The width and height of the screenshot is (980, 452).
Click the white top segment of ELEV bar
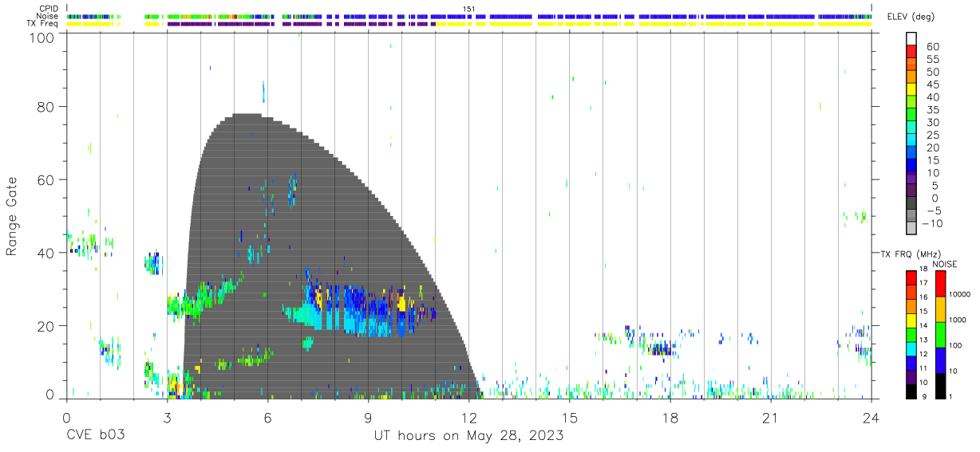[911, 39]
